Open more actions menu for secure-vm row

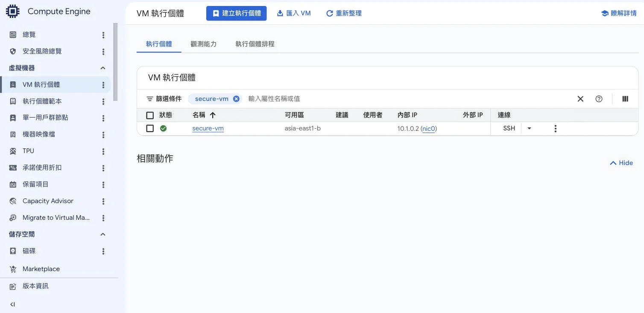coord(555,128)
